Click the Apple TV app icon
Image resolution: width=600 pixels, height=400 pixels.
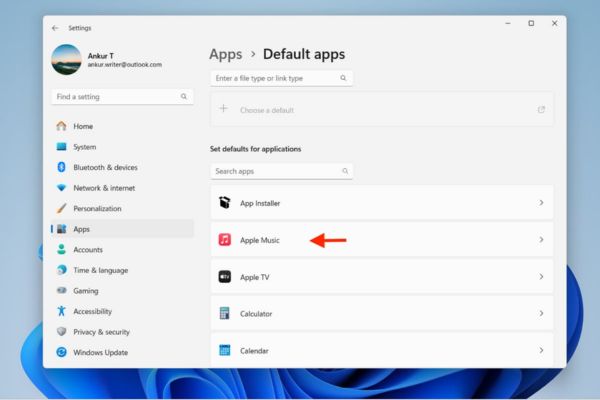pyautogui.click(x=225, y=277)
